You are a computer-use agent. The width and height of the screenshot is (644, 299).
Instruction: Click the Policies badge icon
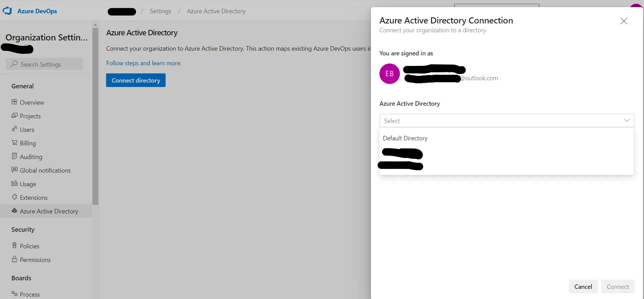(14, 246)
